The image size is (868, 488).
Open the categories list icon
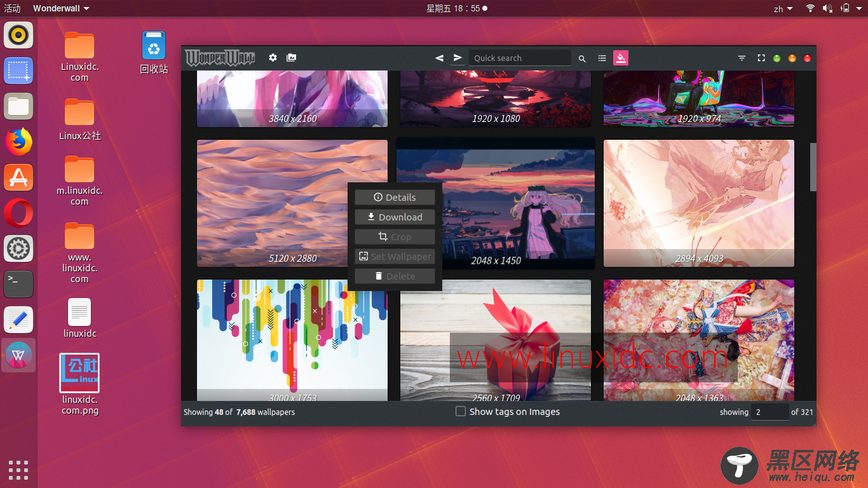602,58
